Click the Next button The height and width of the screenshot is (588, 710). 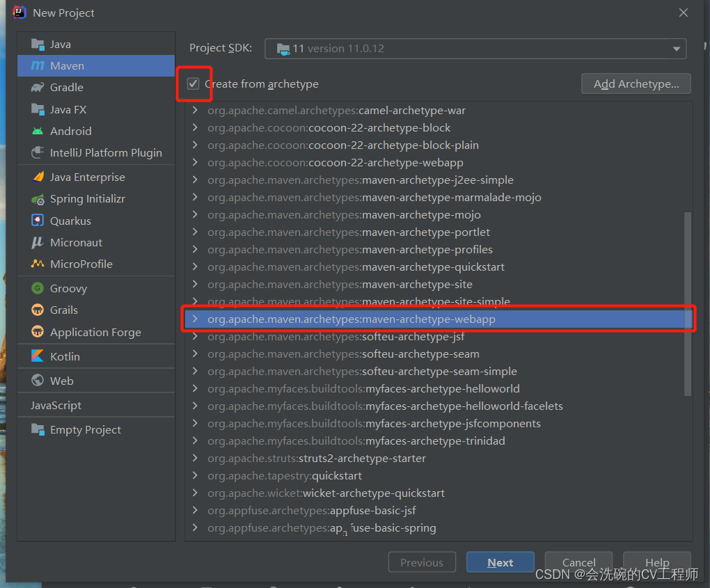click(500, 562)
